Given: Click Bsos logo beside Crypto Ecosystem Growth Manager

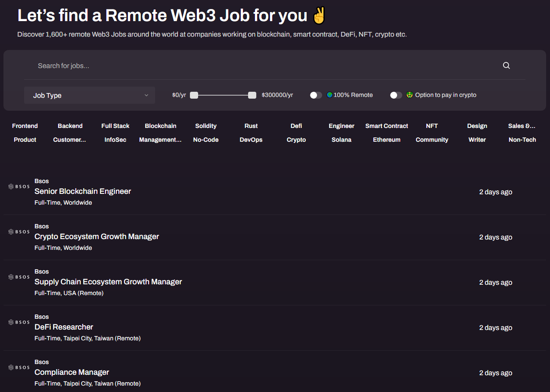Looking at the screenshot, I should [19, 232].
